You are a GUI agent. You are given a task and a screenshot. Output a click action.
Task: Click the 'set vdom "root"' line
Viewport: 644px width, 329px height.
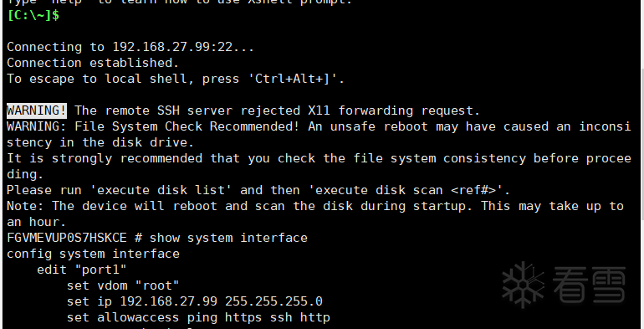pos(123,285)
